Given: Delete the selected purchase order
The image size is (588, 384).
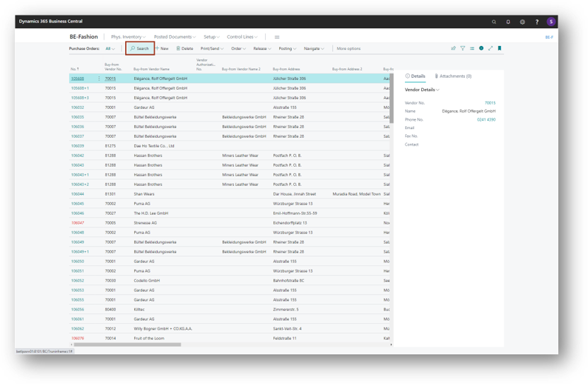Looking at the screenshot, I should pos(184,48).
